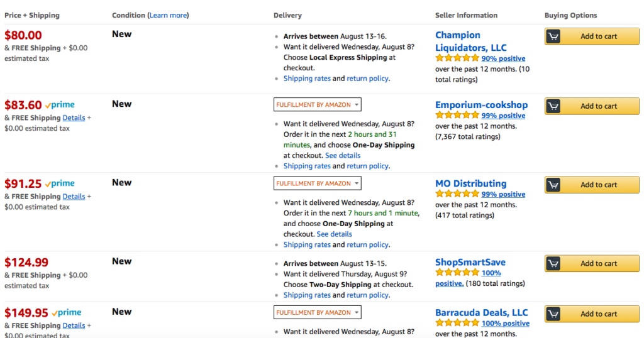Image resolution: width=644 pixels, height=338 pixels.
Task: Open Champion Liquidators, LLC seller page
Action: coord(470,41)
